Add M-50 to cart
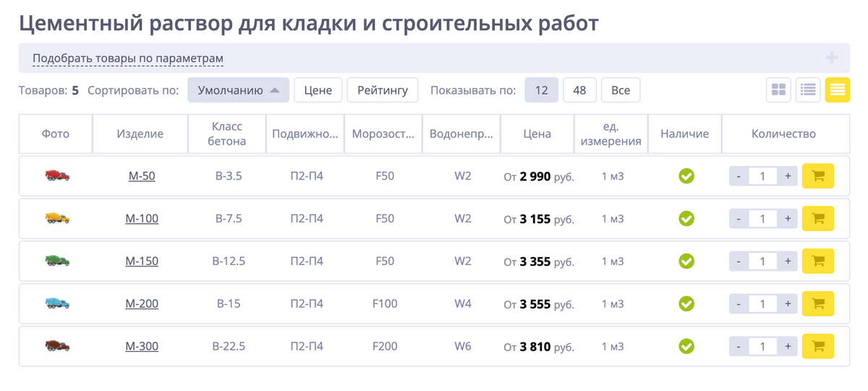 (818, 176)
